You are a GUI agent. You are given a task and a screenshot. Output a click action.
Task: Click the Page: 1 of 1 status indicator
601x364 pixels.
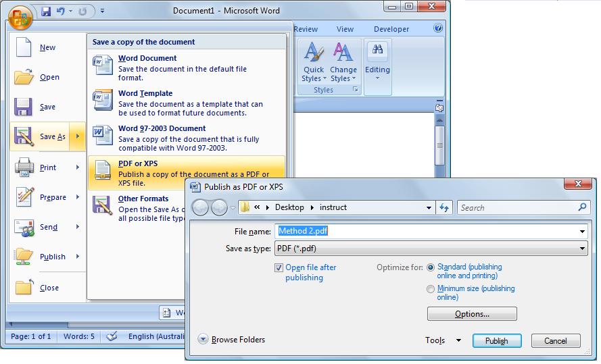[30, 336]
